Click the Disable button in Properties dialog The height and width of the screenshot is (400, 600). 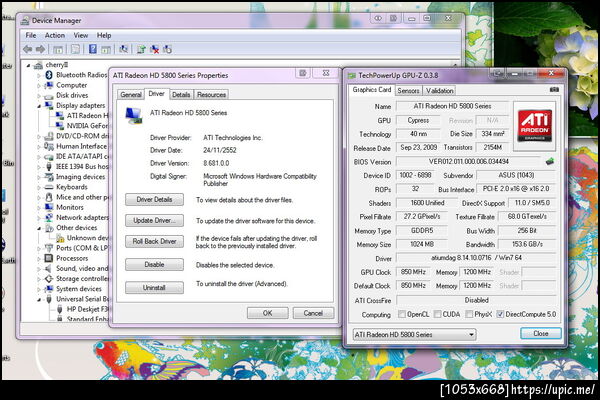(x=154, y=264)
